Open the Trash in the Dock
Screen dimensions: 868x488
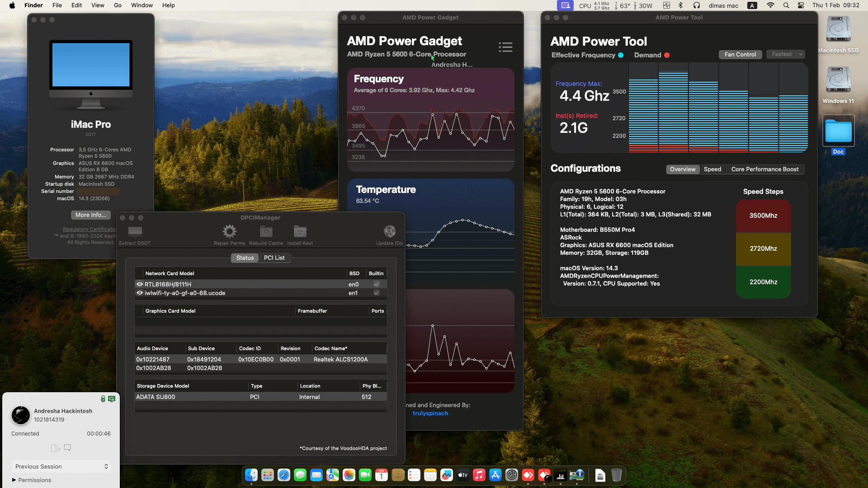tap(617, 475)
